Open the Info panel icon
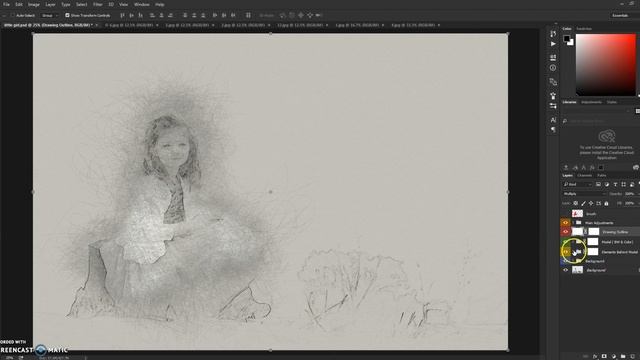 pyautogui.click(x=553, y=68)
